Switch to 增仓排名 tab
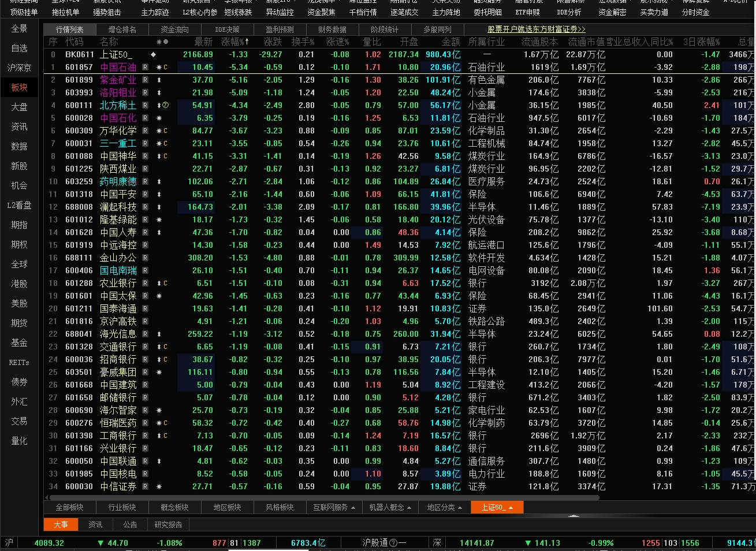 point(122,29)
